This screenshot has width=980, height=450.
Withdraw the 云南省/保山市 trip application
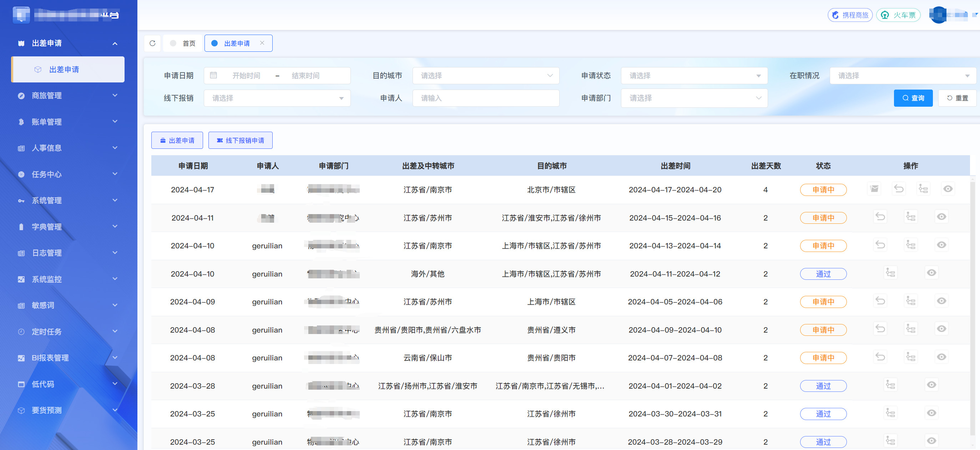tap(880, 357)
